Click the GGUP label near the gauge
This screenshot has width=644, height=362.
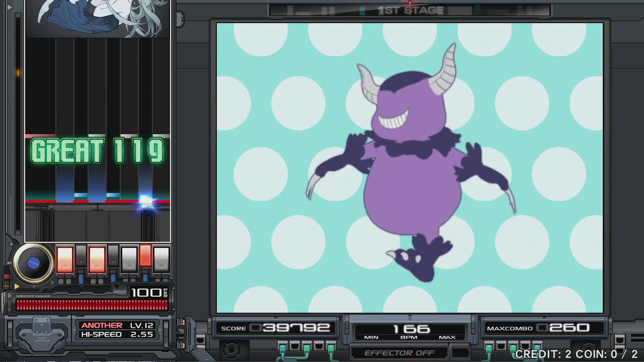coord(120,292)
